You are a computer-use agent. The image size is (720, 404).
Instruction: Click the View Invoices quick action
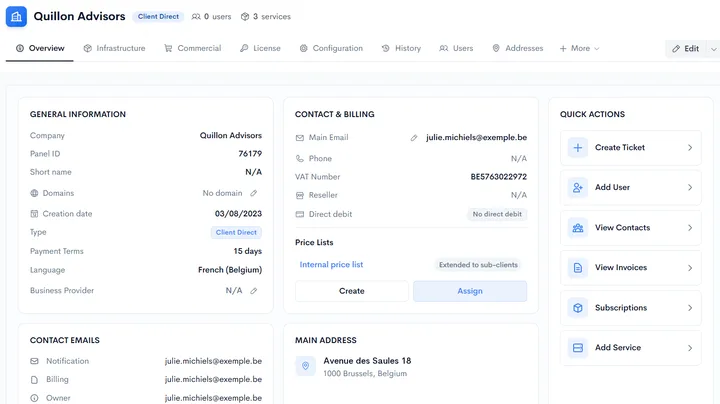(630, 268)
